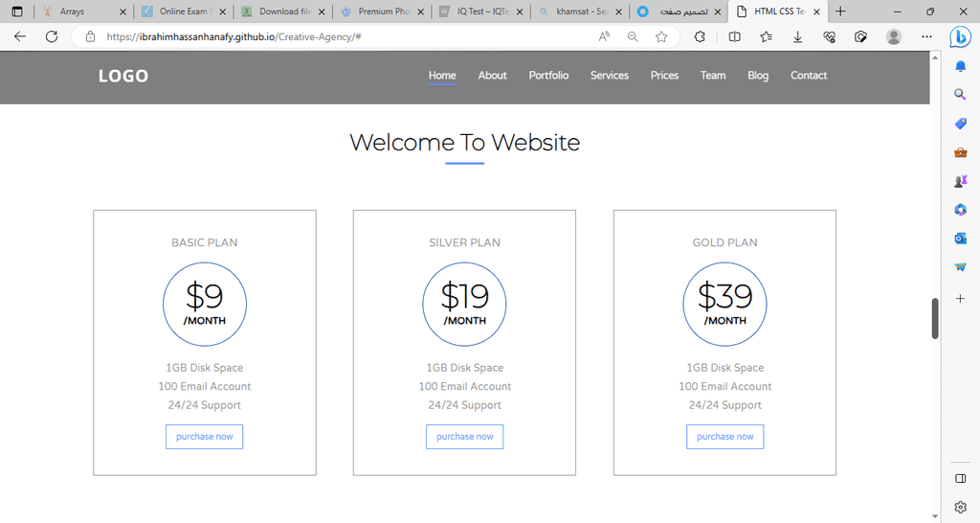Open sidebar Search tool
The width and height of the screenshot is (980, 523).
coord(961,95)
